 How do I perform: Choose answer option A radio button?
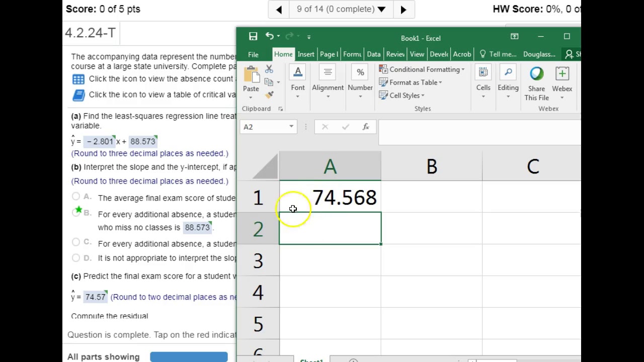75,197
